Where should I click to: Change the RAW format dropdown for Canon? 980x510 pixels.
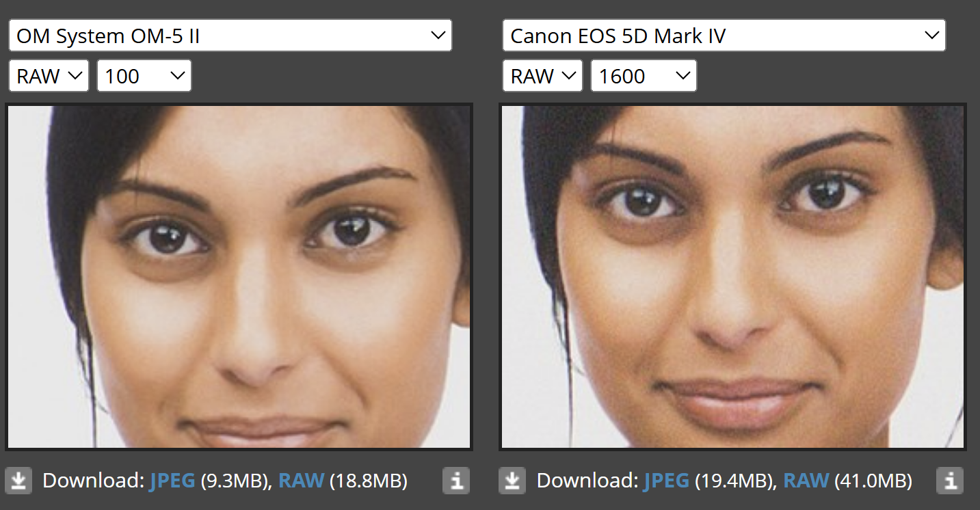coord(542,76)
